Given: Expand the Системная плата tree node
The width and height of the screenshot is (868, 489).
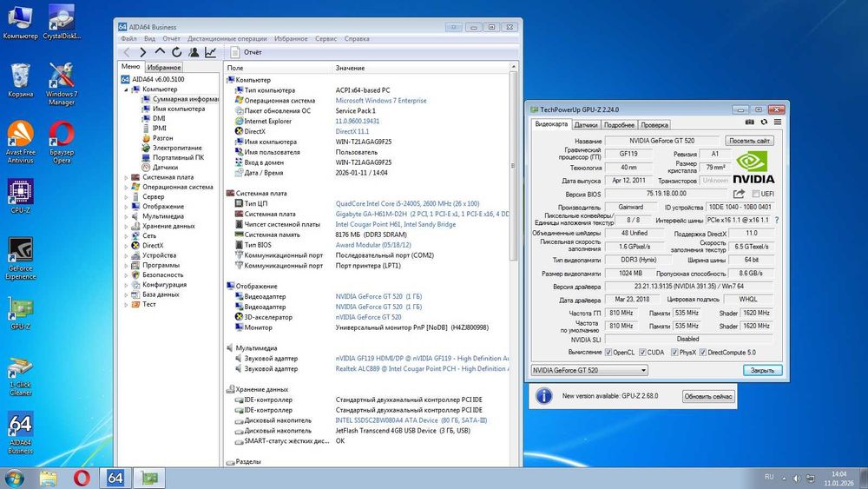Looking at the screenshot, I should (x=126, y=177).
